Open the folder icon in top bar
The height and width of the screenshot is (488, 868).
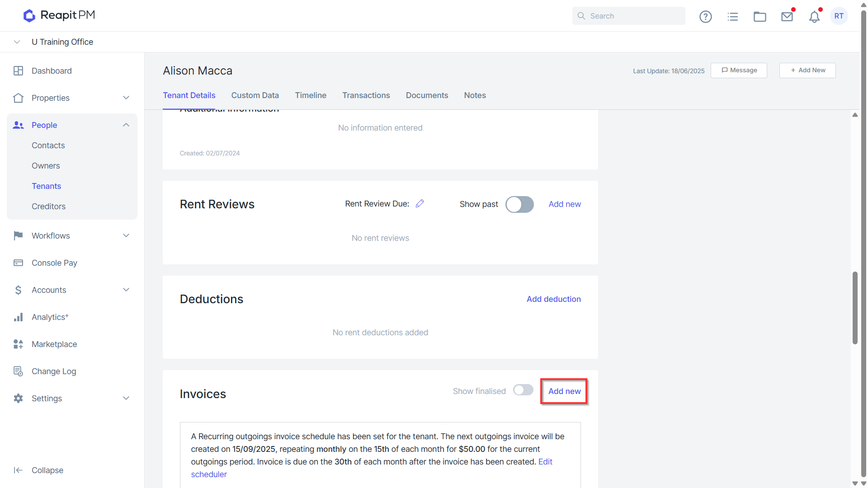(760, 17)
